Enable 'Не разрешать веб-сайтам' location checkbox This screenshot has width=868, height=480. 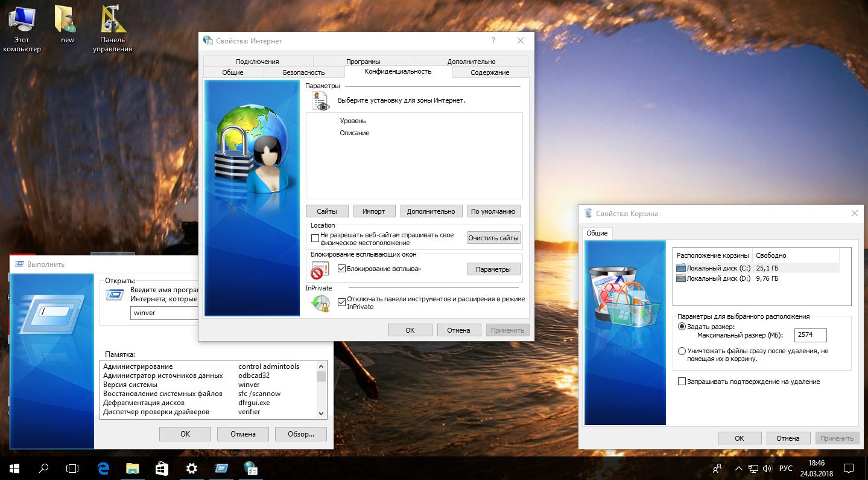point(315,238)
